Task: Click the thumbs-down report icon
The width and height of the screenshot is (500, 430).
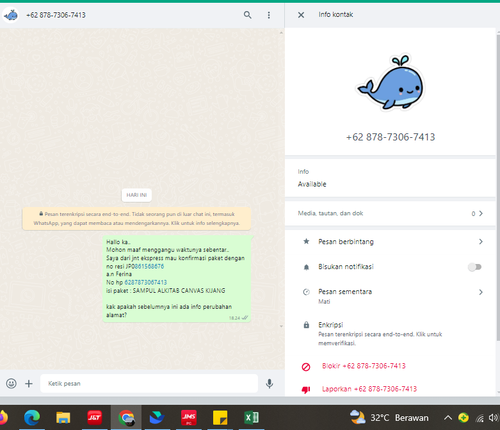Action: tap(306, 389)
